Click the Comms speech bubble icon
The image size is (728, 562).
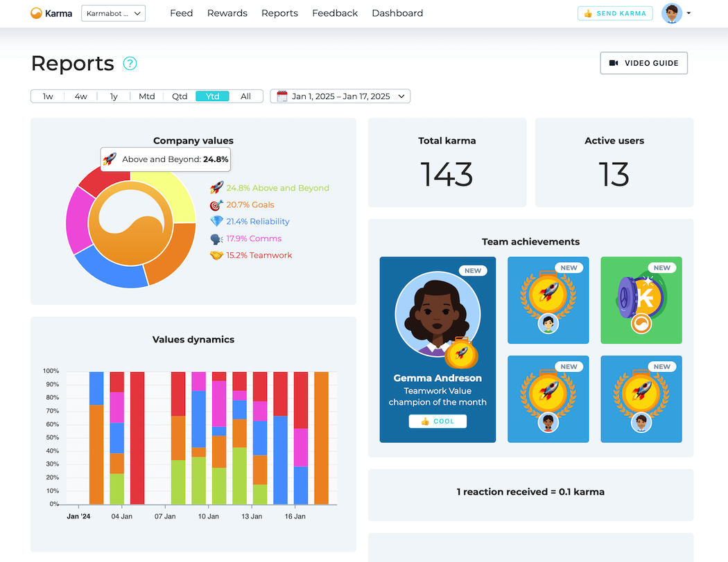pos(215,238)
